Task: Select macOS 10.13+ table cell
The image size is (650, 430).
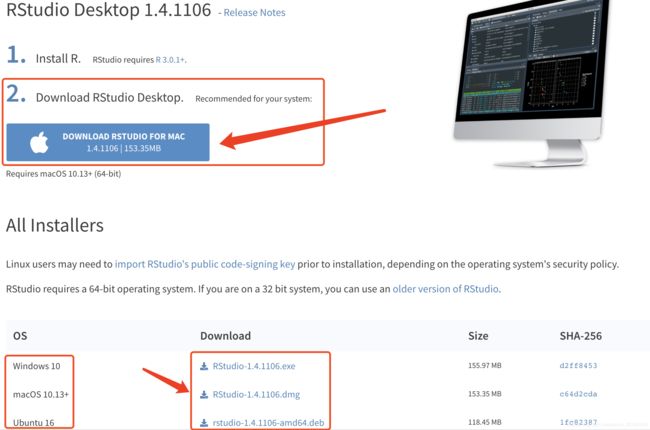Action: coord(41,394)
